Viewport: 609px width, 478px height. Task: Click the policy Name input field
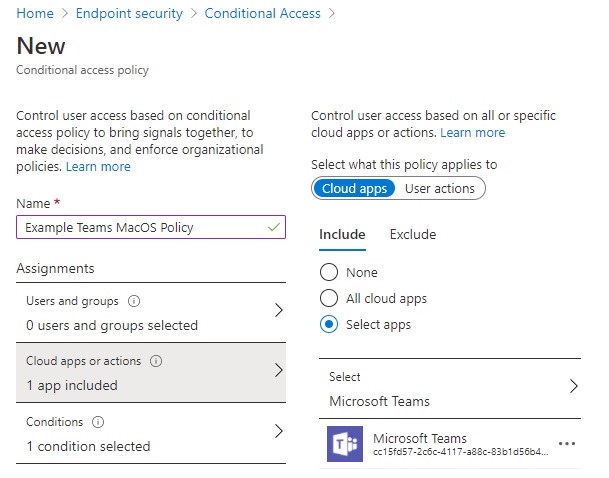click(x=151, y=227)
